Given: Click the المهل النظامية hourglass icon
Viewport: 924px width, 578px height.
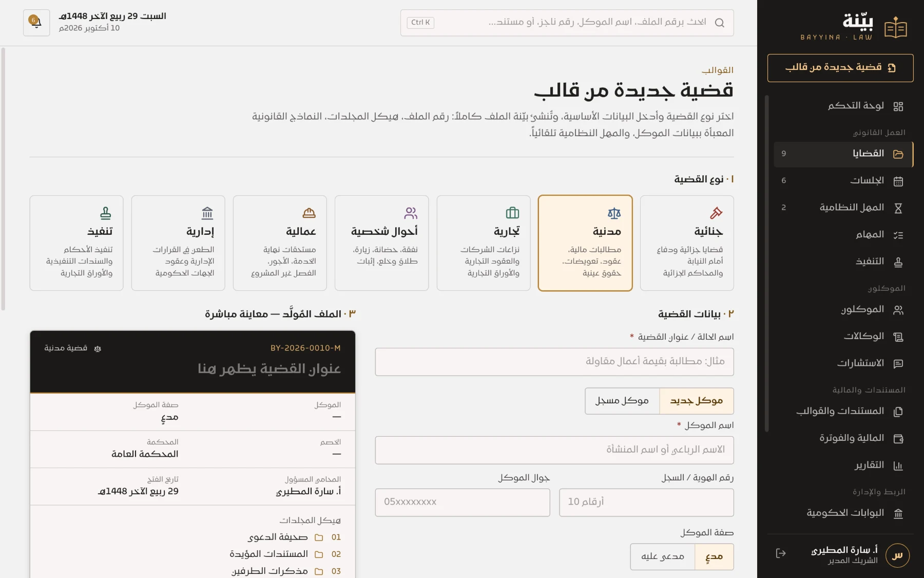Looking at the screenshot, I should (898, 208).
